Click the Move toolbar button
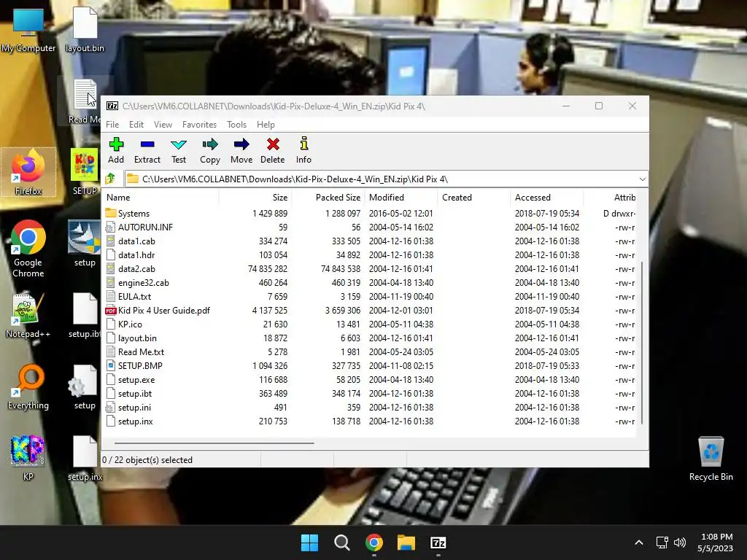Viewport: 747px width, 560px height. click(x=241, y=150)
